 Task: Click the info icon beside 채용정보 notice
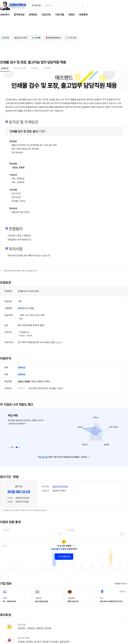click(x=1, y=271)
